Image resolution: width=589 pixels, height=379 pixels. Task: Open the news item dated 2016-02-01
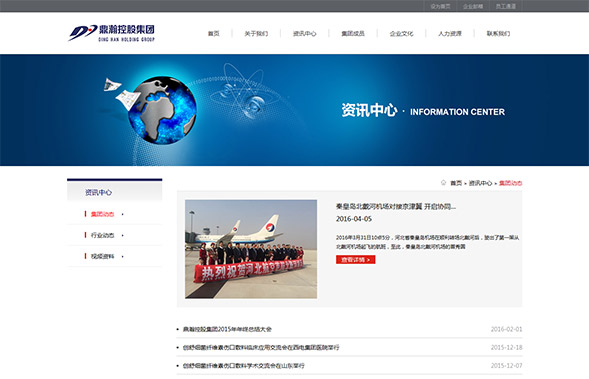coord(227,329)
